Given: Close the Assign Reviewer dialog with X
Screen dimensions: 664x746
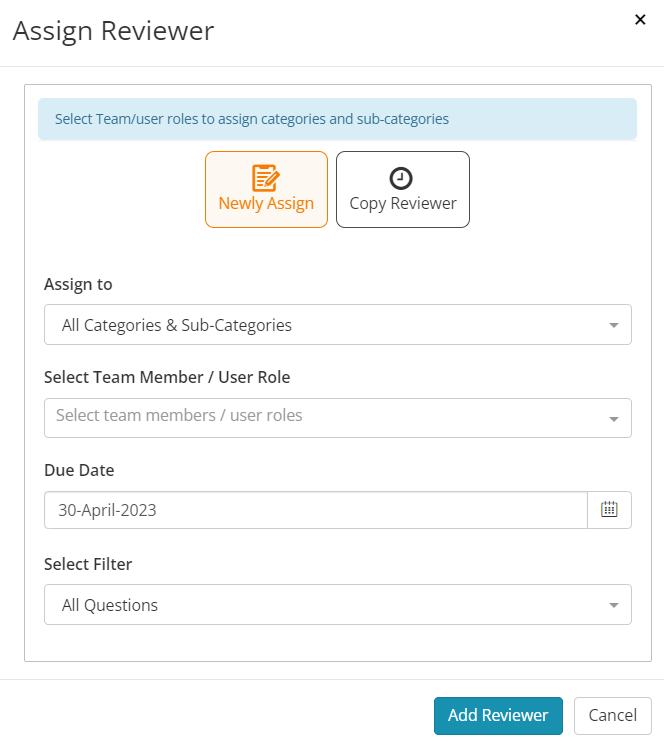Looking at the screenshot, I should 640,20.
